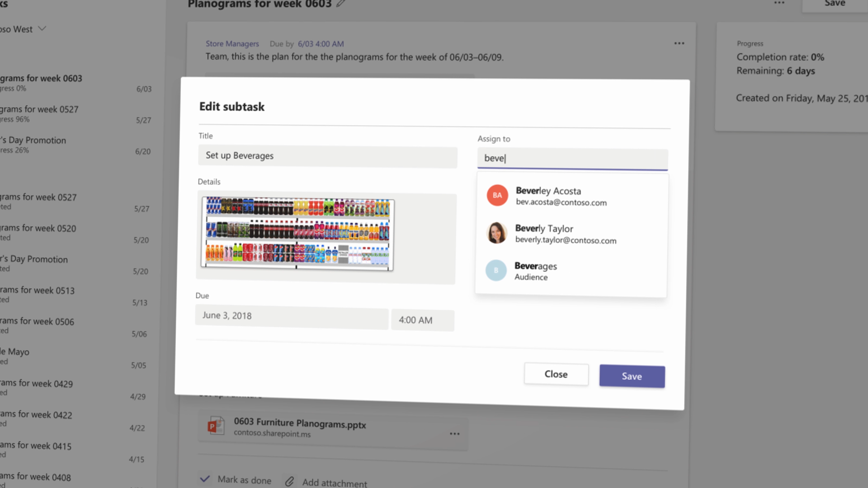Click the email bev.acosta@contoso.com

tap(561, 202)
